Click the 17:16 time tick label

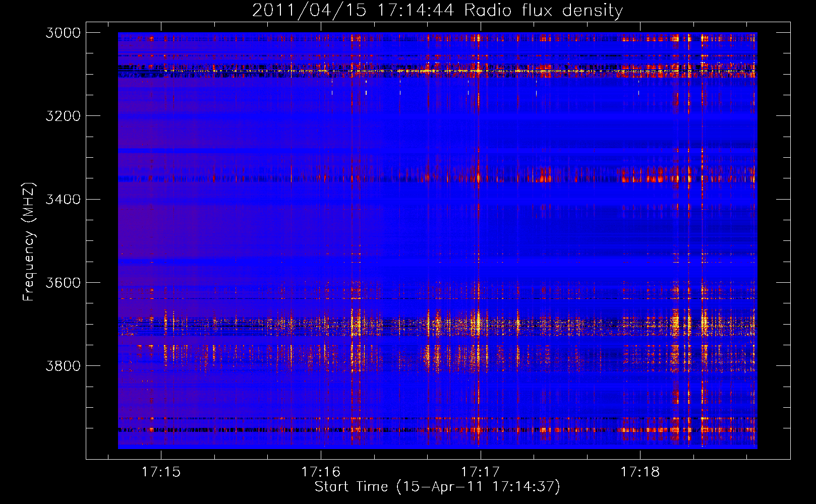click(321, 472)
